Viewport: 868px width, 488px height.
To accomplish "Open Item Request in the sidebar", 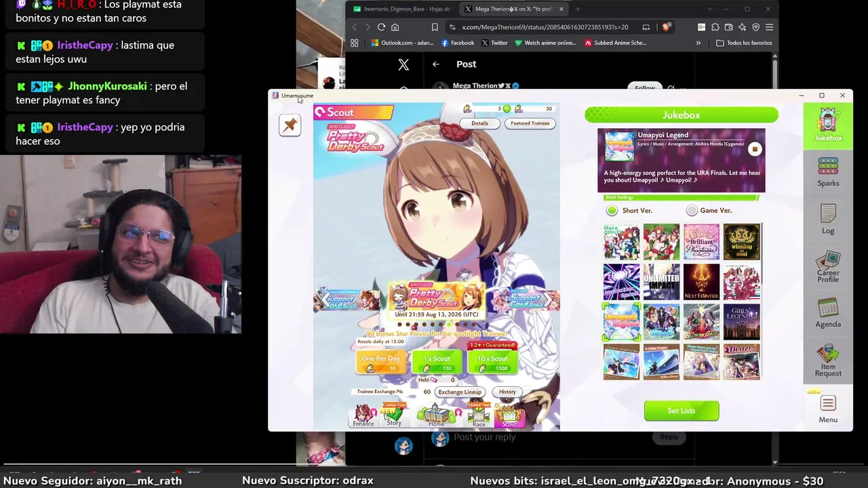I will 828,361.
